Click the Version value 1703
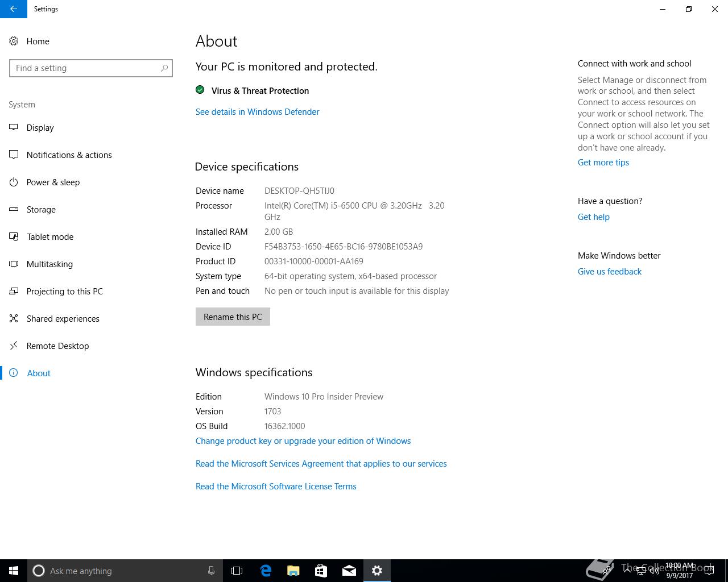The height and width of the screenshot is (582, 728). coord(272,411)
